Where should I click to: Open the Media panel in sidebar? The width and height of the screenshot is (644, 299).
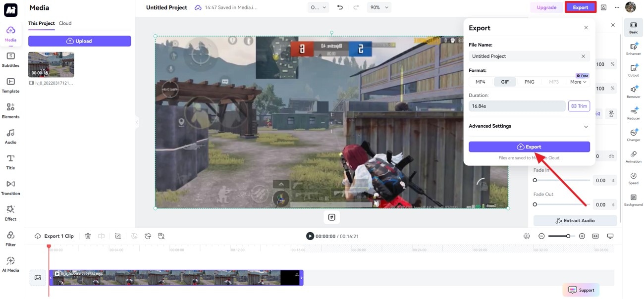[10, 34]
